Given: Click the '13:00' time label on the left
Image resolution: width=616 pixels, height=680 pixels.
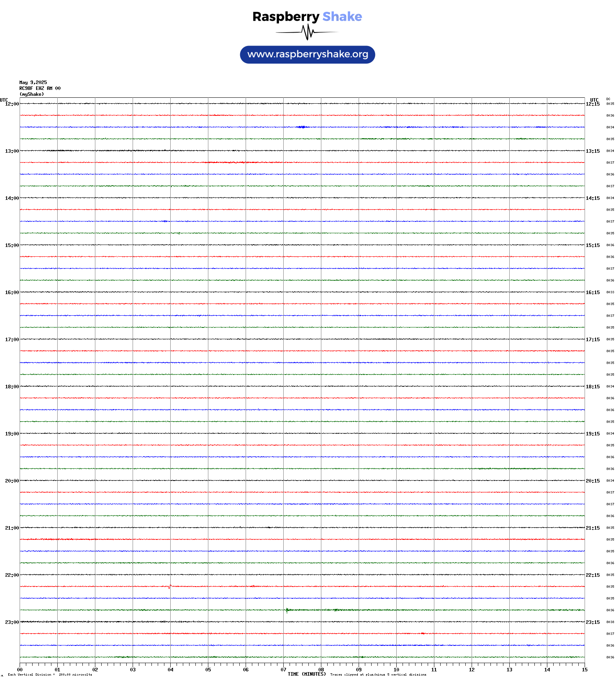Looking at the screenshot, I should coord(12,151).
